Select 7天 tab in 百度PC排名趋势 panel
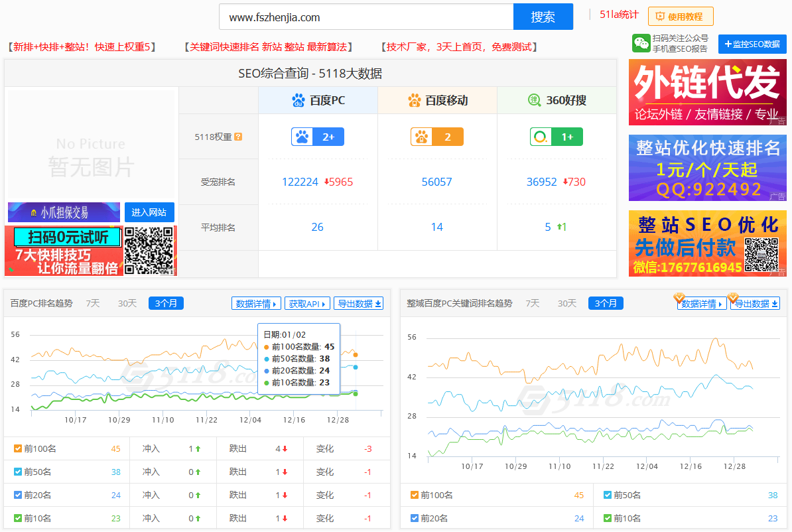The height and width of the screenshot is (532, 792). tap(93, 304)
